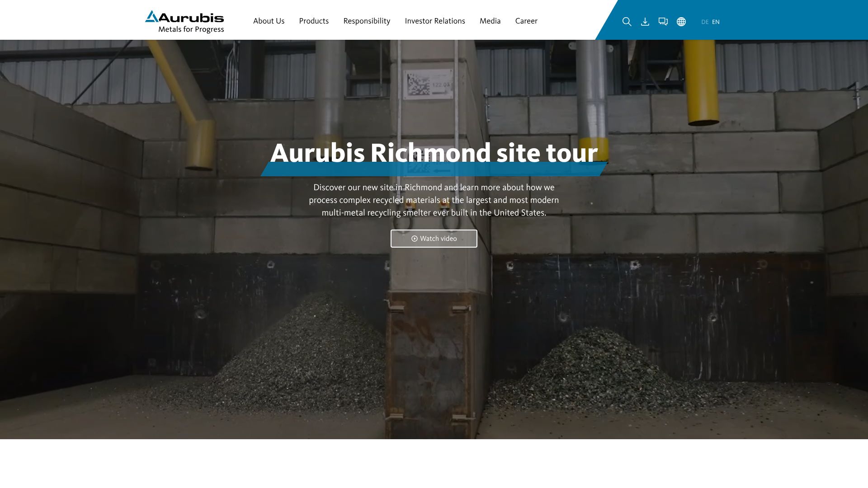Expand the Products navigation menu
868x488 pixels.
314,21
